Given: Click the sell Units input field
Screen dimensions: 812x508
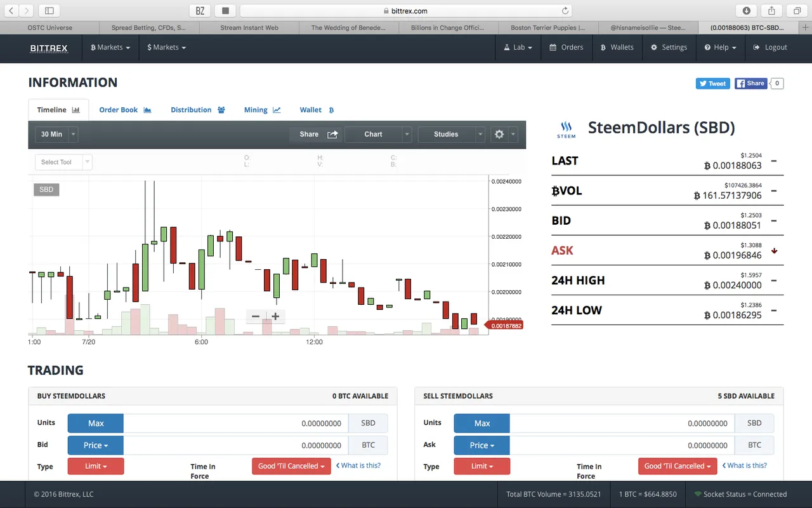Looking at the screenshot, I should pos(622,424).
